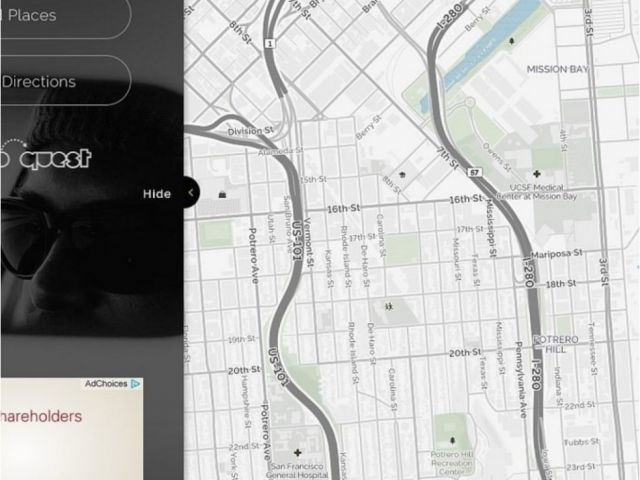Click the Hide text label
This screenshot has height=480, width=640.
tap(157, 194)
